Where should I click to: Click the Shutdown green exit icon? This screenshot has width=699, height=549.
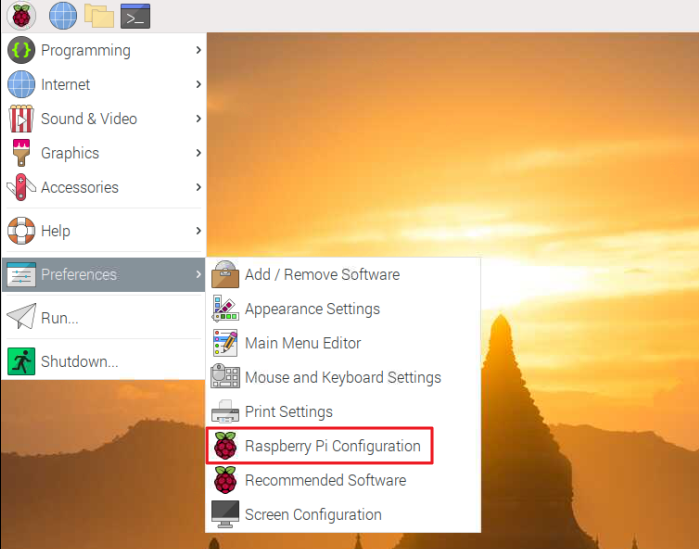(x=21, y=361)
